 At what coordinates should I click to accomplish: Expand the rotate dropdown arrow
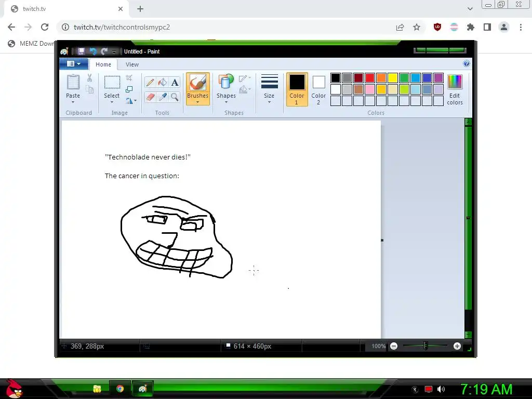coord(135,100)
